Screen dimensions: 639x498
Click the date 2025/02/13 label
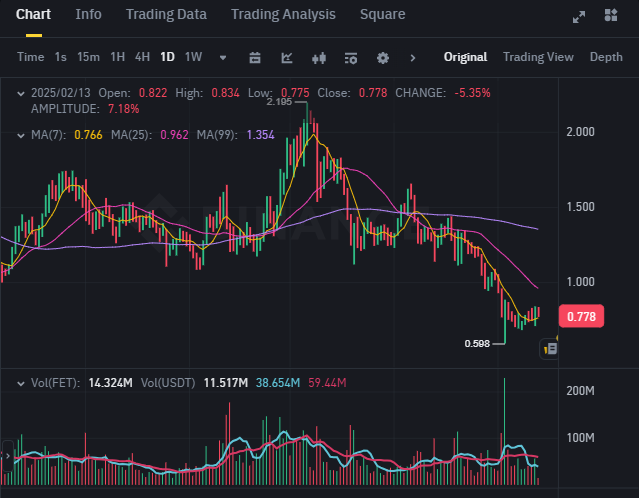point(61,93)
